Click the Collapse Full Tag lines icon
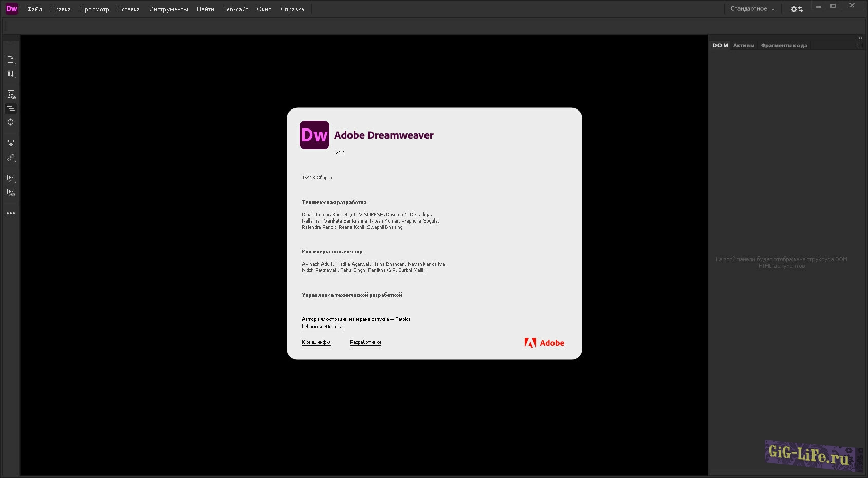 coord(11,108)
